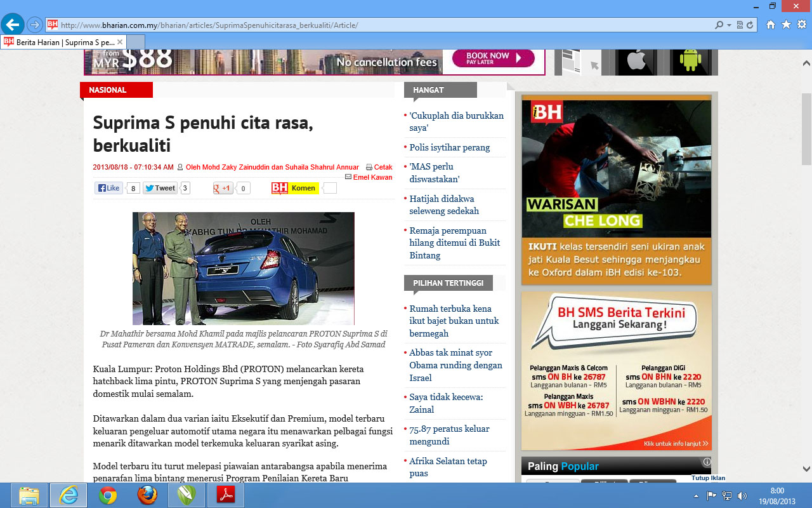
Task: Click the page scrollbar down arrow
Action: tap(806, 468)
